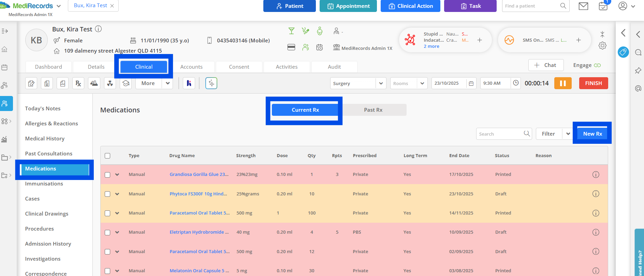The width and height of the screenshot is (644, 276).
Task: Open the Filter dropdown arrow
Action: 568,134
